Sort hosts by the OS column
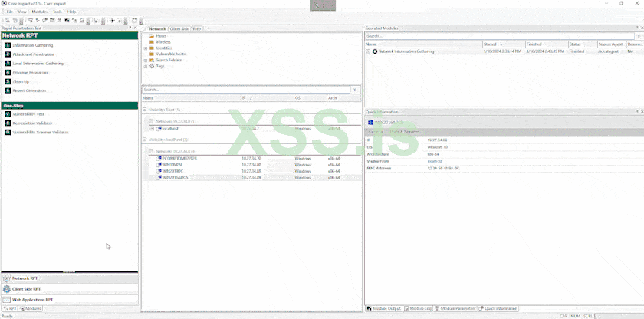This screenshot has height=319, width=644. (310, 98)
